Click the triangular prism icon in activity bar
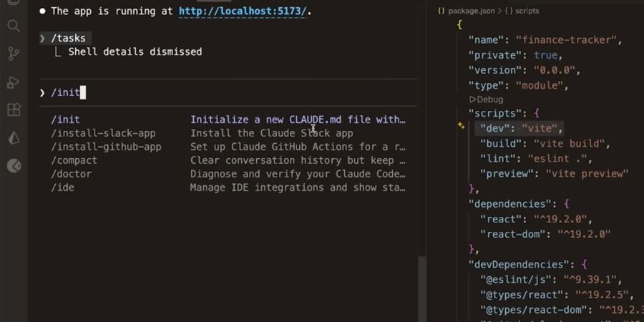This screenshot has height=322, width=644. point(14,138)
